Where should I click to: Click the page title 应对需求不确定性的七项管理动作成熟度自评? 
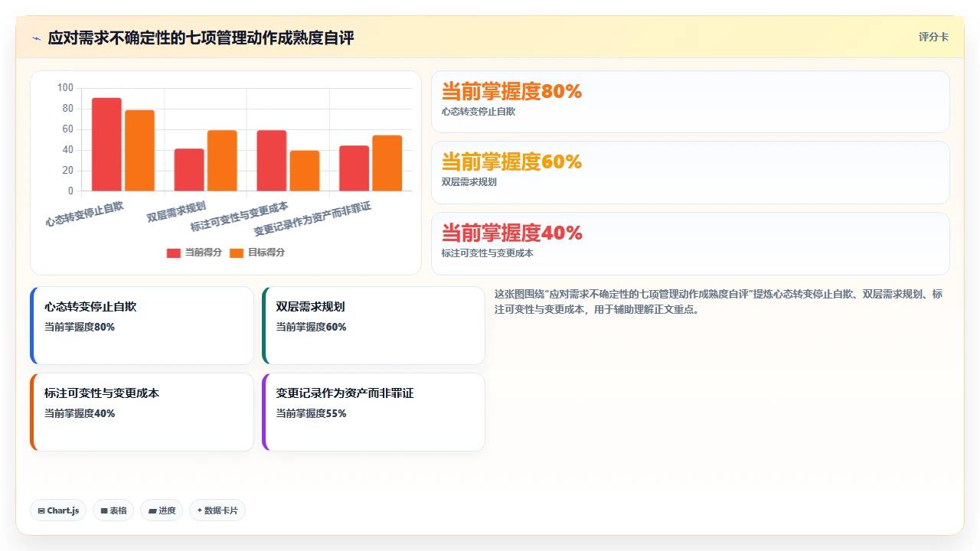(x=201, y=38)
